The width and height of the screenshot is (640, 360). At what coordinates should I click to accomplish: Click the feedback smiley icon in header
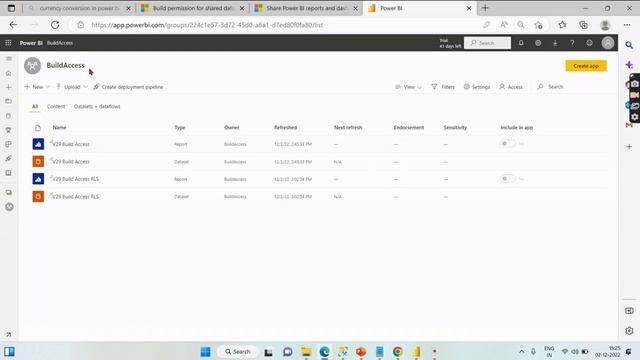(589, 43)
